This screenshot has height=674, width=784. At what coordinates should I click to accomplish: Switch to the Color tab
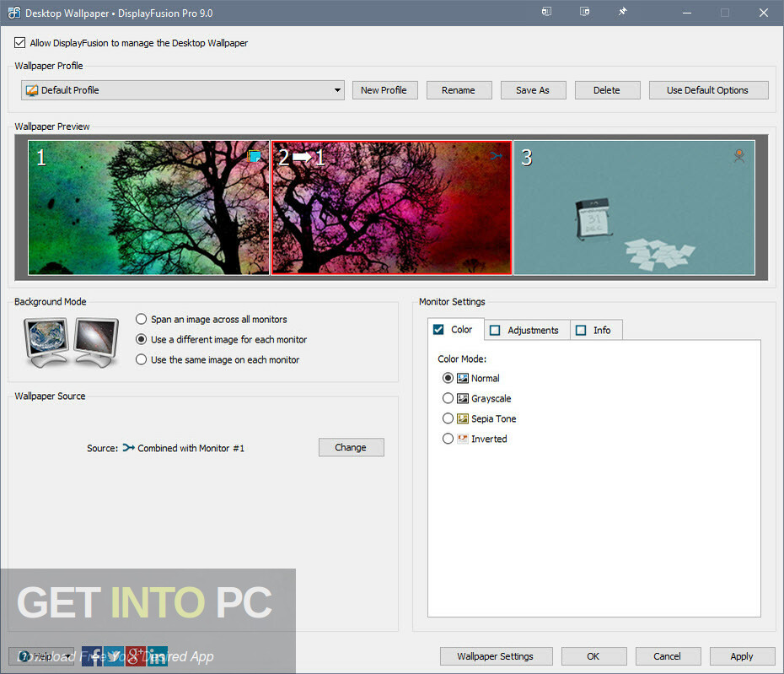455,329
